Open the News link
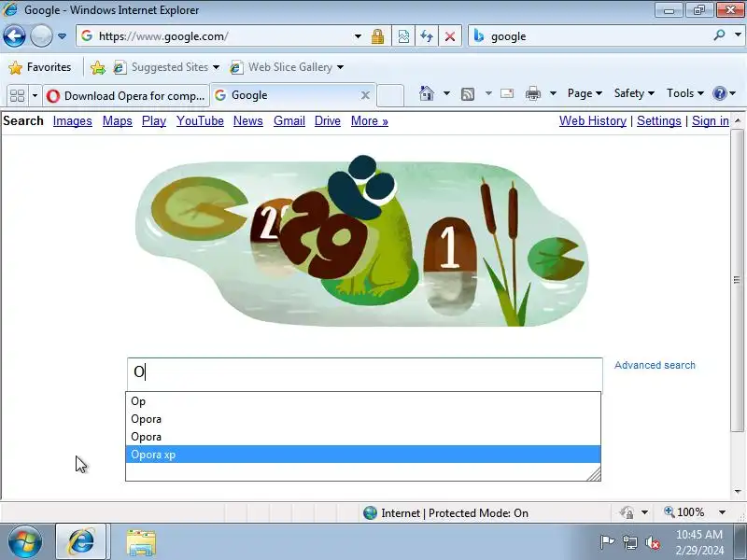Image resolution: width=747 pixels, height=560 pixels. 247,121
